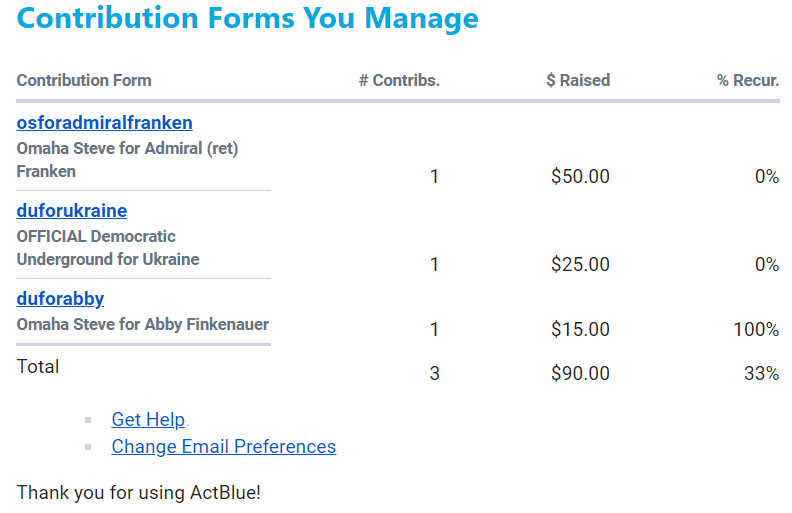Click the # Contribs. column header
This screenshot has width=792, height=513.
tap(399, 80)
